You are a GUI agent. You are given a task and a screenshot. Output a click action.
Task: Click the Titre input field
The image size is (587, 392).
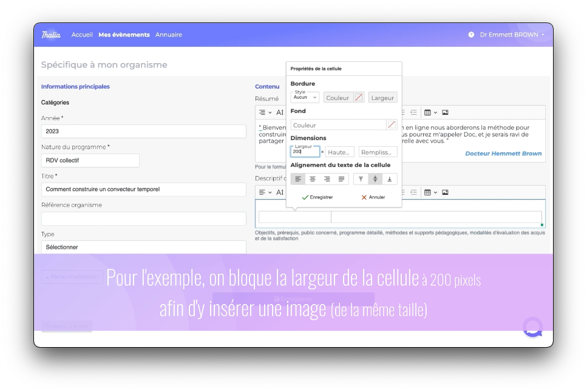[143, 189]
